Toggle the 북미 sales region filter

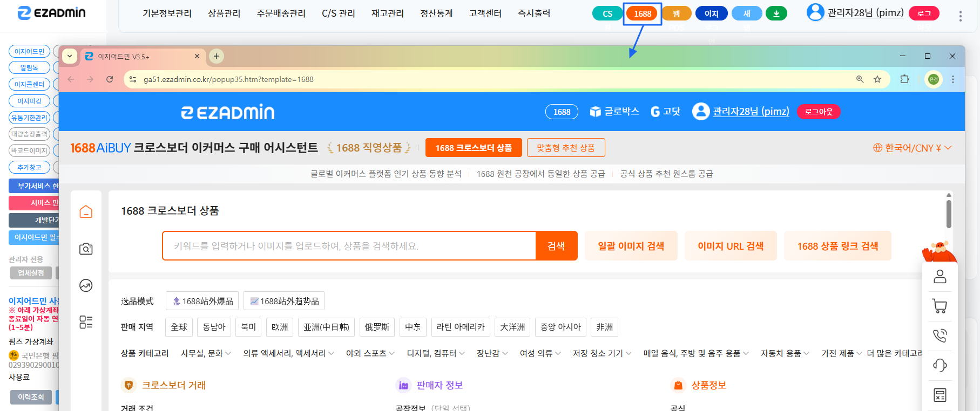(x=248, y=327)
